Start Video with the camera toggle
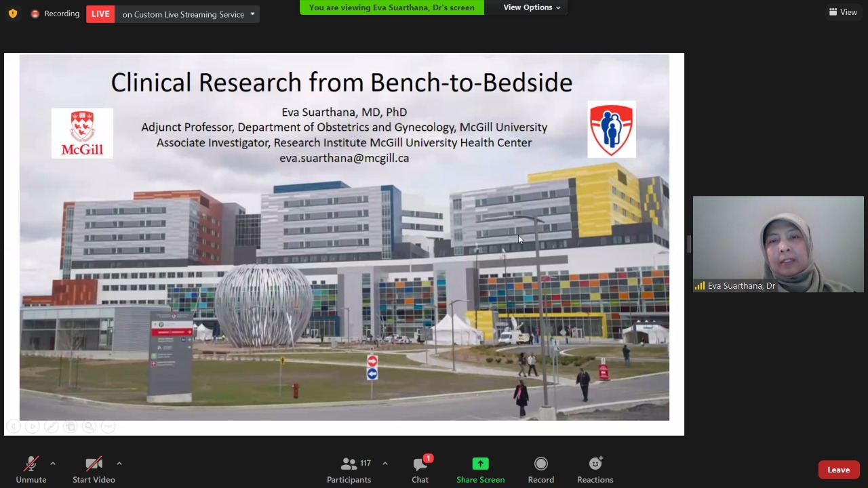The image size is (868, 488). click(94, 470)
